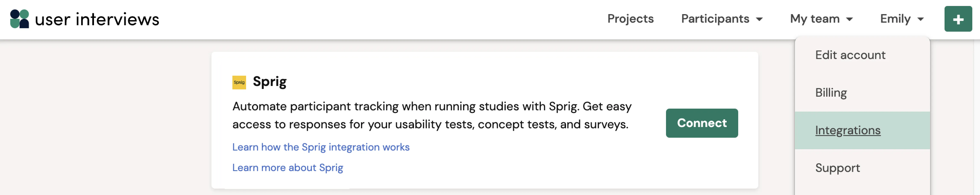Viewport: 980px width, 195px height.
Task: Collapse the Emily menu via its caret
Action: tap(920, 19)
